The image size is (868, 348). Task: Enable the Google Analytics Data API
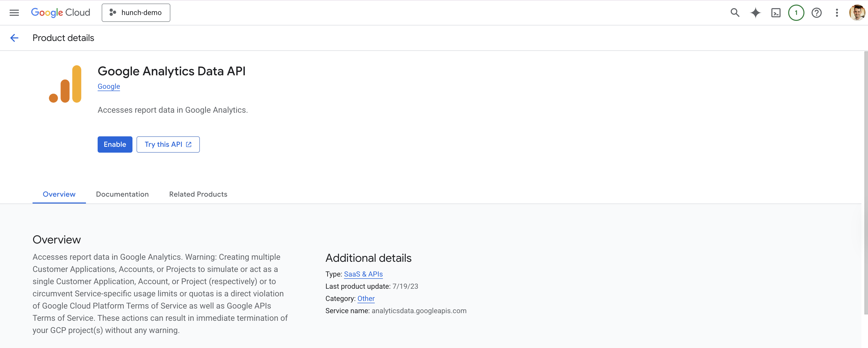[x=115, y=144]
